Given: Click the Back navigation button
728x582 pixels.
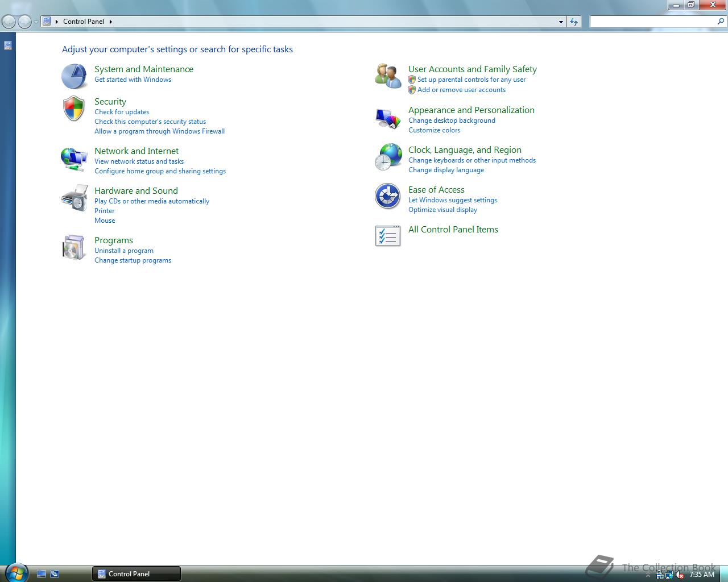Looking at the screenshot, I should click(x=9, y=22).
